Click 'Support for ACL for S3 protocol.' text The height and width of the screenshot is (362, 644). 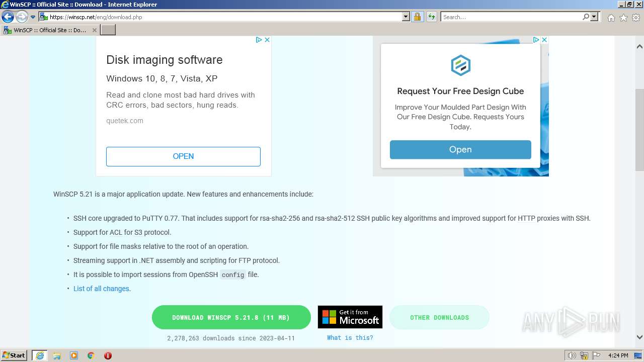pos(122,232)
